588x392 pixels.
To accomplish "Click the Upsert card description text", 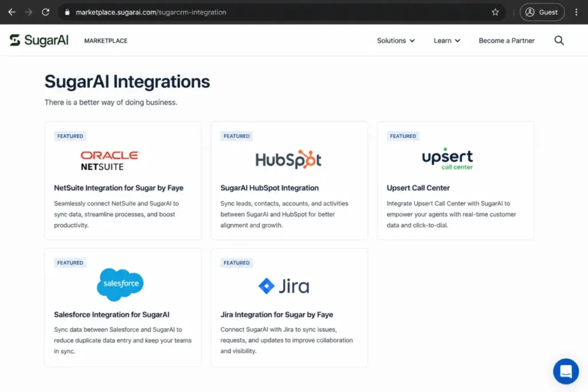I will (451, 214).
